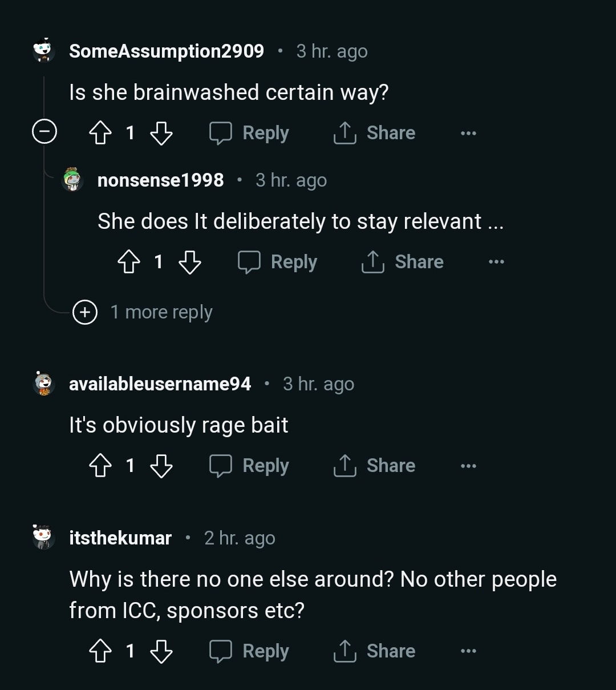Upvote the "It's obviously rage bait" comment
Screen dimensions: 616x690
100,466
